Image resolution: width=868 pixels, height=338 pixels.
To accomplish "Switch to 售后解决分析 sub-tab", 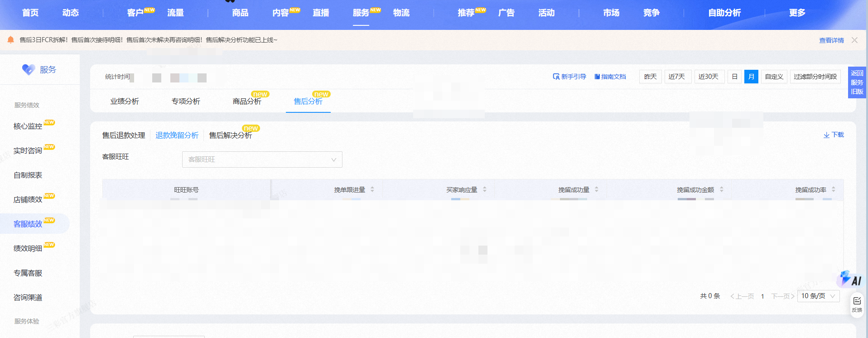I will pyautogui.click(x=231, y=135).
